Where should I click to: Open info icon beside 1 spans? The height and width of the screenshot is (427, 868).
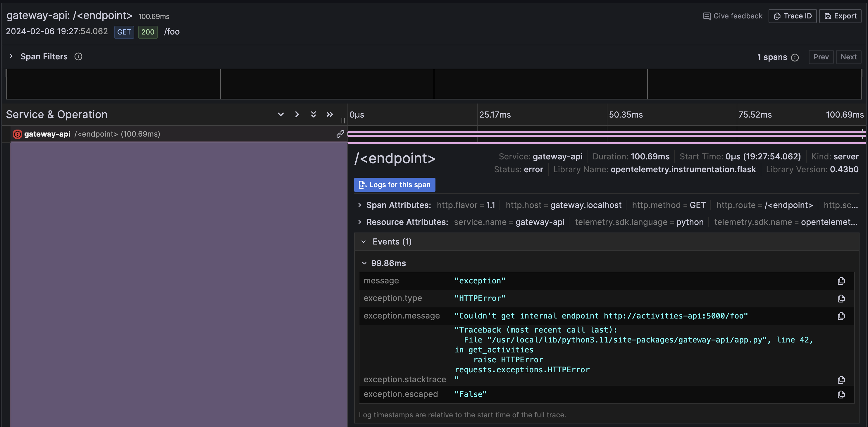pos(795,57)
